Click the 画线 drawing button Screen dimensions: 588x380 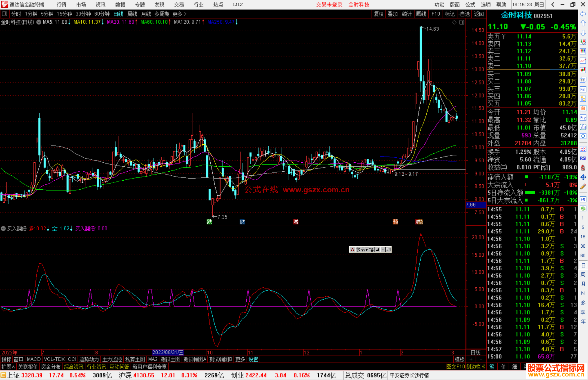(x=421, y=14)
